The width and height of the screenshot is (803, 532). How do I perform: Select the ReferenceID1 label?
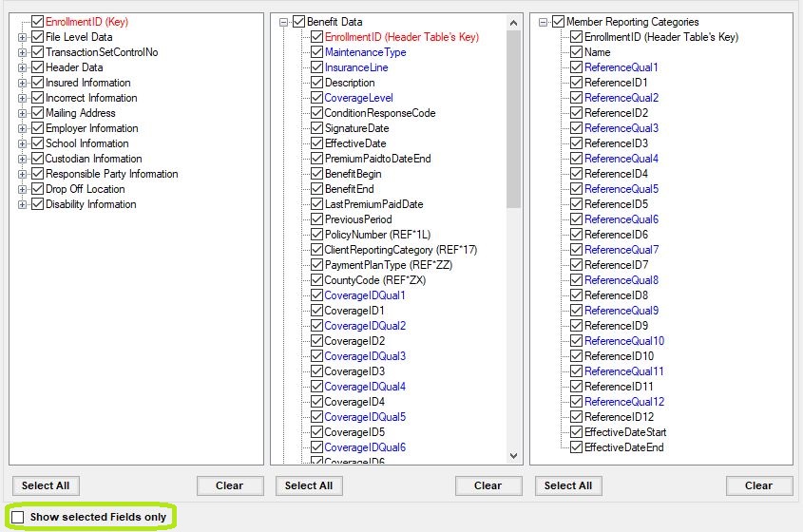(x=616, y=83)
